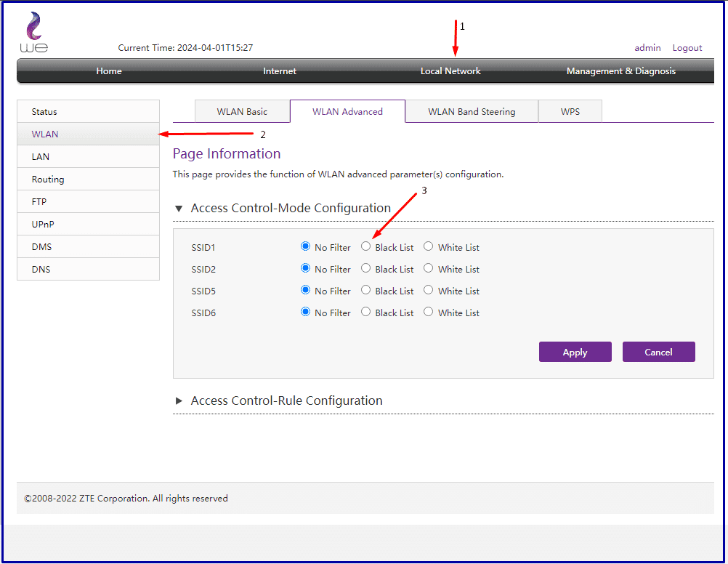728x564 pixels.
Task: Select White List for SSID2
Action: click(x=429, y=268)
